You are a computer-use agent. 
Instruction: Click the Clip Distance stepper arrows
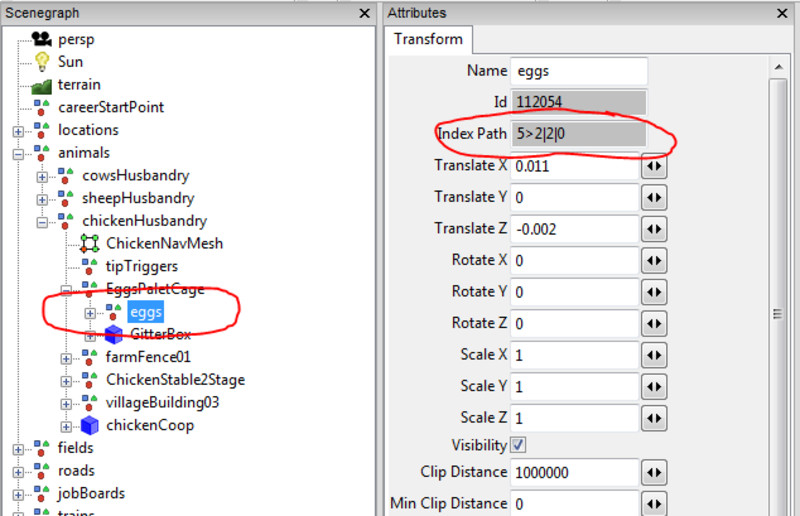point(654,472)
